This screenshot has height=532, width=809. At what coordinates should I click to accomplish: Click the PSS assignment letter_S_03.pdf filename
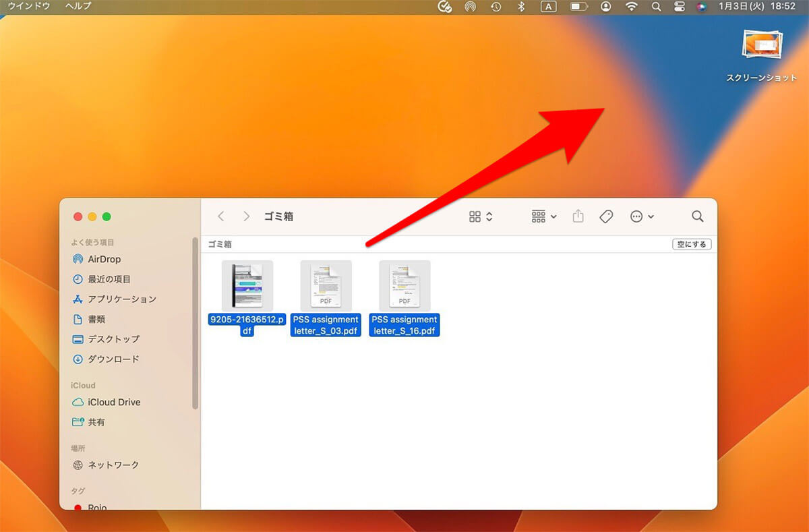[326, 325]
